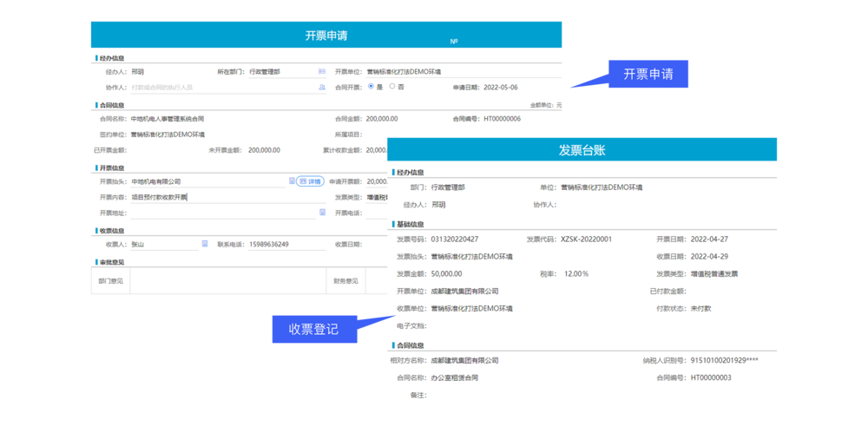Click the 发票代码 value XZSK-20220001
Viewport: 868px width, 433px height.
pyautogui.click(x=586, y=239)
